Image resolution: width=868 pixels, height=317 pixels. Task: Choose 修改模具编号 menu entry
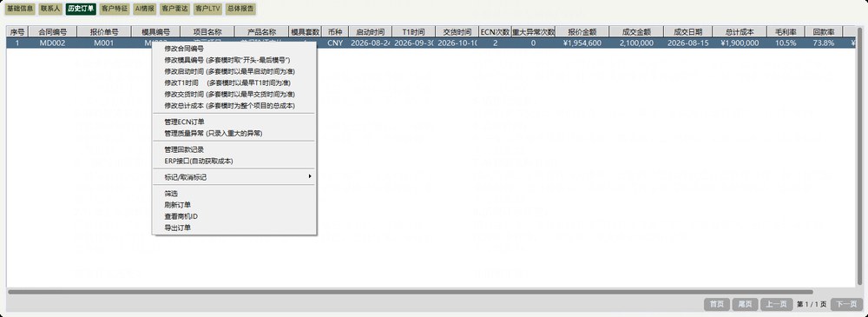tap(234, 60)
